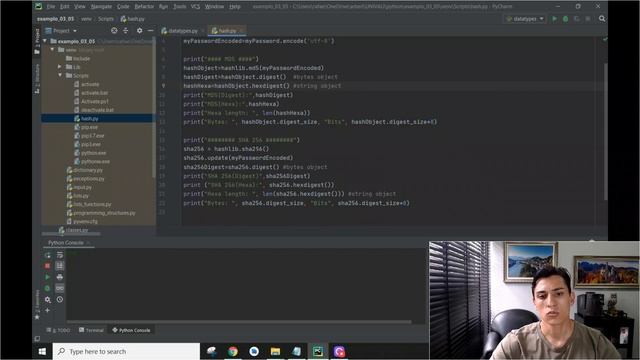
Task: Click the venv breadcrumb in navigation bar
Action: (x=86, y=19)
